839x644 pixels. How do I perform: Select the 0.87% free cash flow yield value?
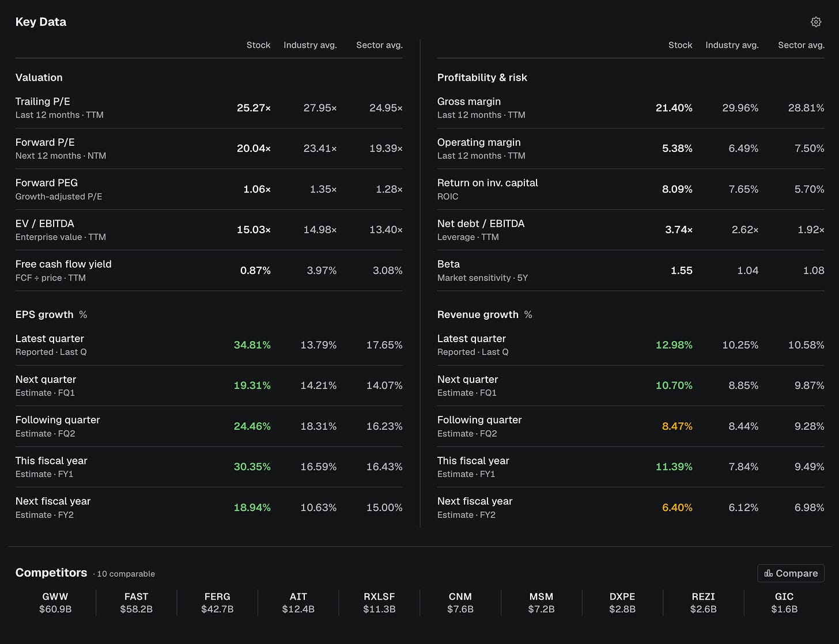(x=255, y=270)
